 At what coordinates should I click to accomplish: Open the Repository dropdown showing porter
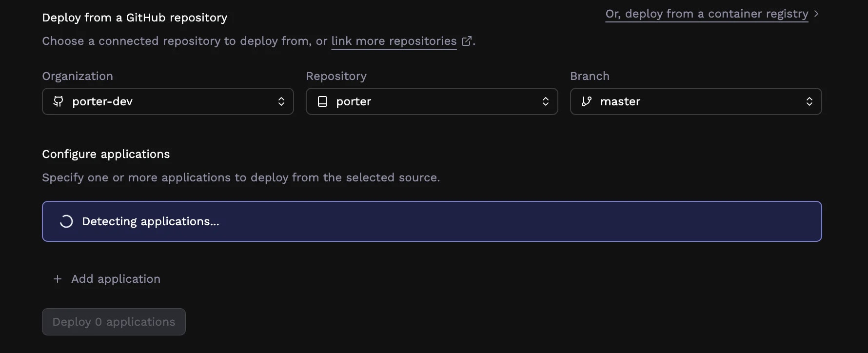click(x=432, y=101)
